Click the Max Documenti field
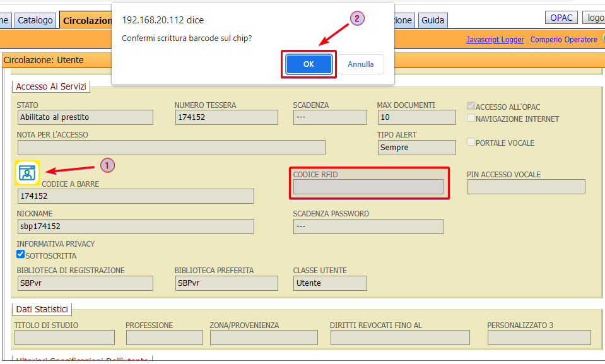The height and width of the screenshot is (364, 605). click(416, 117)
